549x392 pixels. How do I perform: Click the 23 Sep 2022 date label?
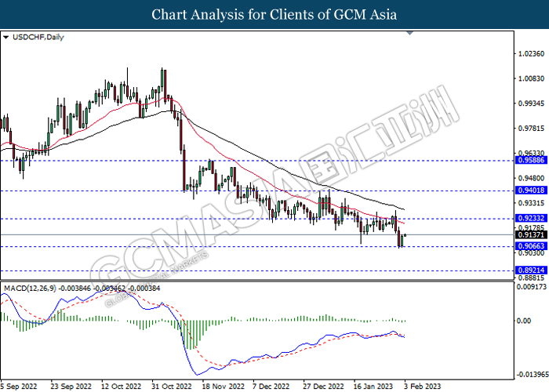click(71, 387)
